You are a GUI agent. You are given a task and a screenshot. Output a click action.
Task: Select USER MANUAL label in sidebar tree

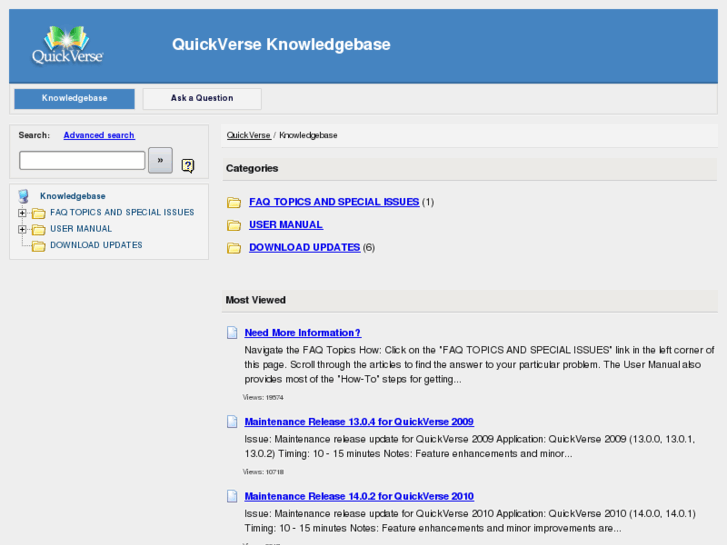[81, 229]
